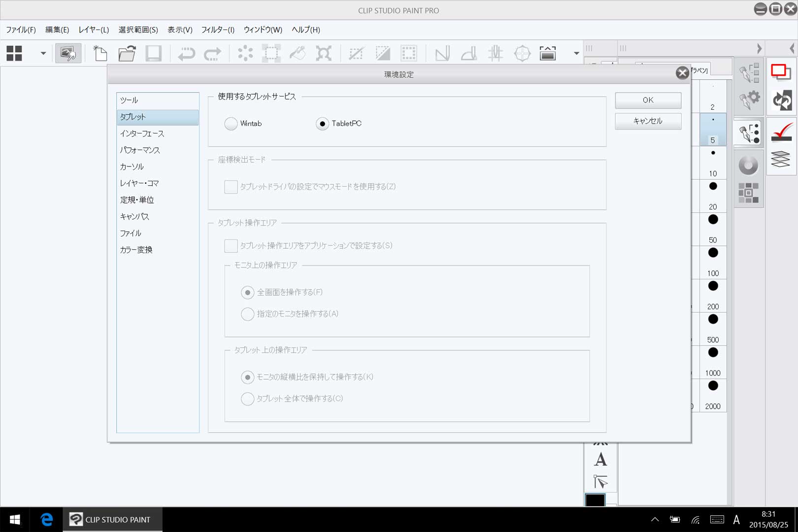The image size is (798, 532).
Task: Click the Open folder icon
Action: pos(127,53)
